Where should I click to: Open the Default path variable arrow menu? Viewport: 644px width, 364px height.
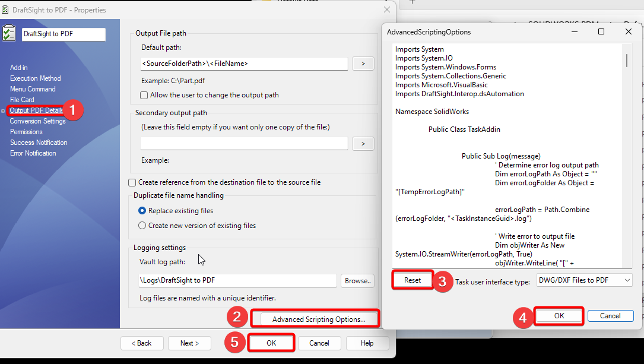tap(363, 64)
